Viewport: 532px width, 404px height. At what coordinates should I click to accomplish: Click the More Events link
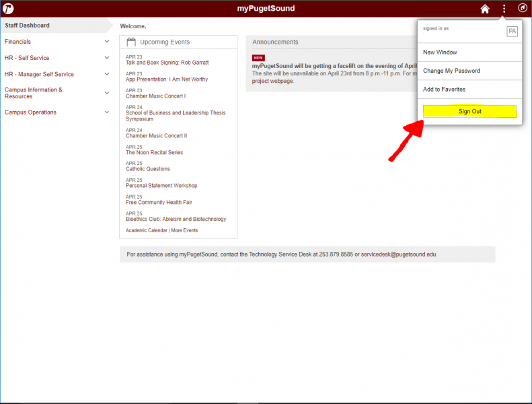click(184, 230)
